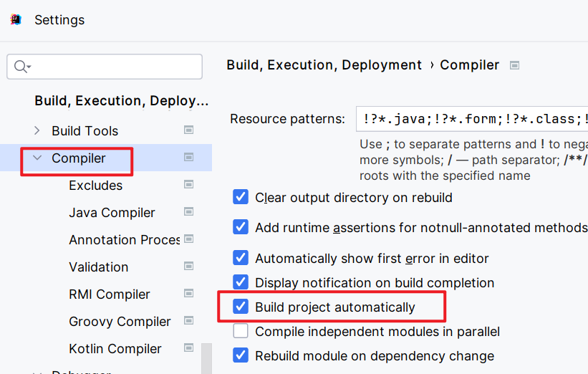Image resolution: width=588 pixels, height=374 pixels.
Task: Toggle Clear output directory on rebuild
Action: pyautogui.click(x=241, y=197)
